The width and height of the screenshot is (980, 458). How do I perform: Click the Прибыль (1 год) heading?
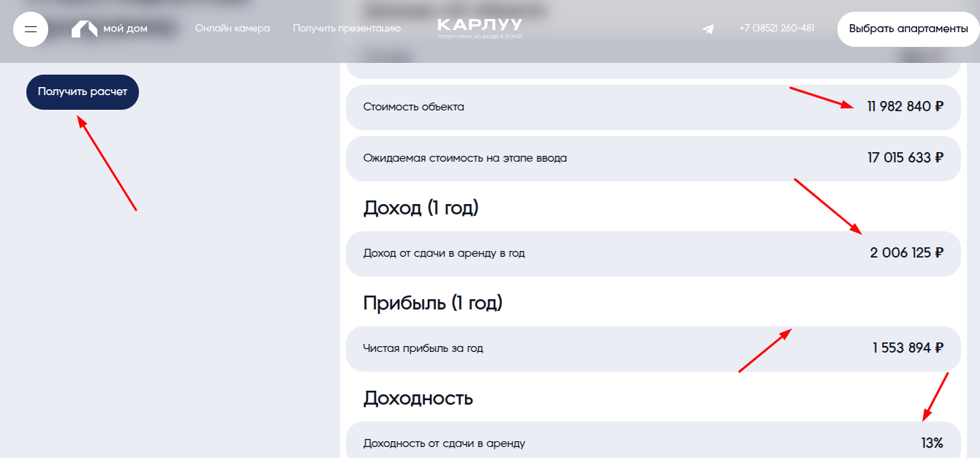pyautogui.click(x=433, y=303)
